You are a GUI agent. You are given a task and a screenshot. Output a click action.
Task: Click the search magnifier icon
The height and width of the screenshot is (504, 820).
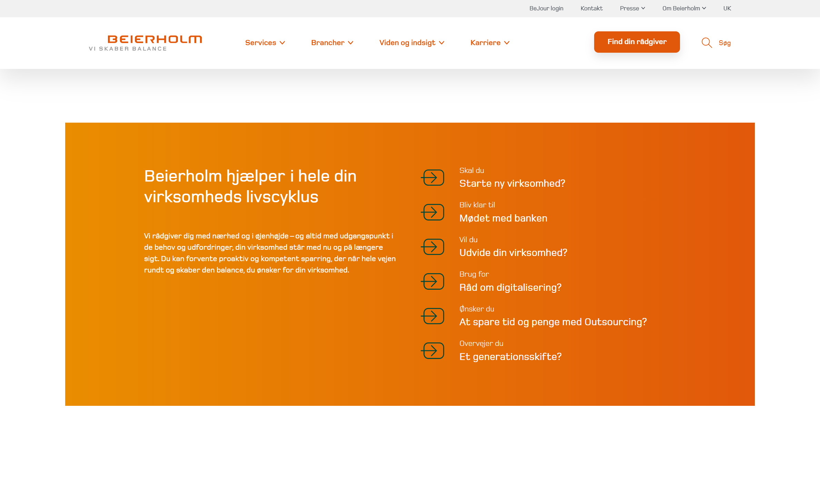(707, 43)
